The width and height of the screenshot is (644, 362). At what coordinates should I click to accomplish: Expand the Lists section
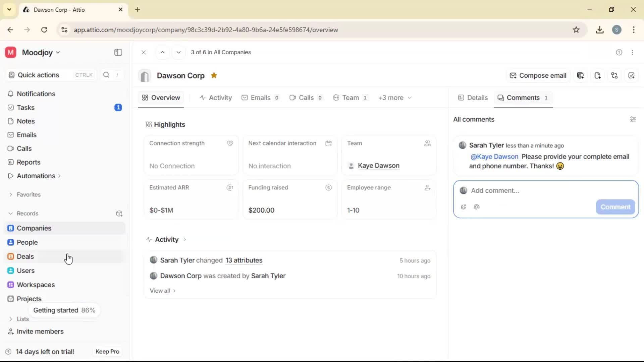(x=11, y=319)
